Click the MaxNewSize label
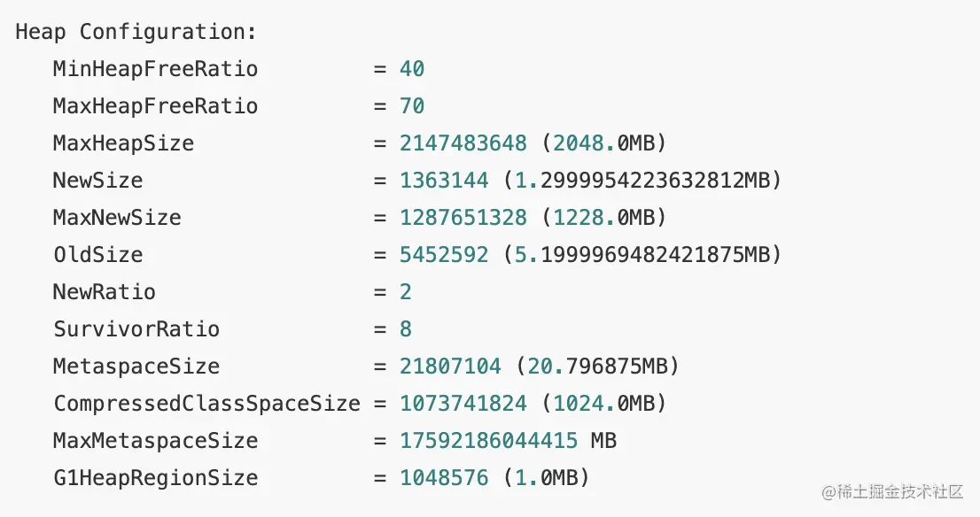980x517 pixels. pyautogui.click(x=117, y=218)
